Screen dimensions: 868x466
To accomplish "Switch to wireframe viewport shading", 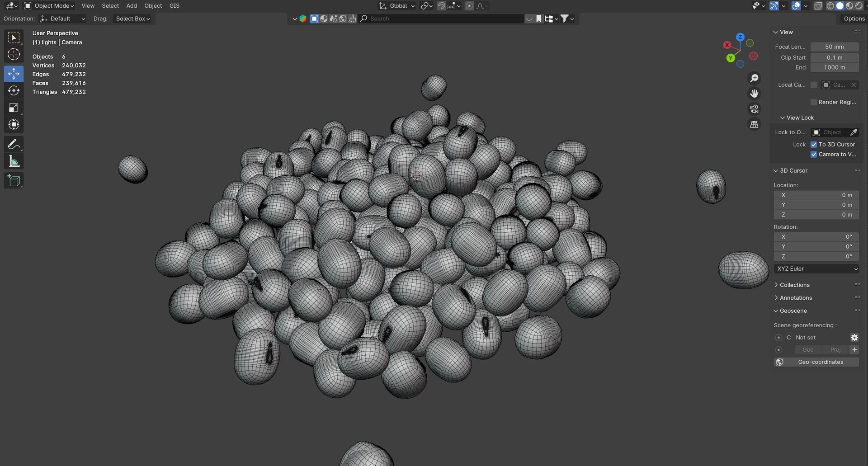I will coord(830,6).
